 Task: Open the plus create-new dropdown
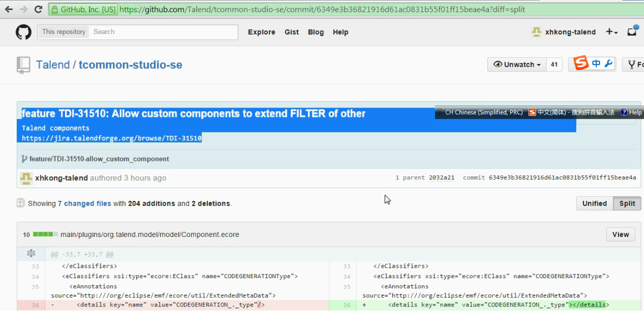(x=612, y=32)
